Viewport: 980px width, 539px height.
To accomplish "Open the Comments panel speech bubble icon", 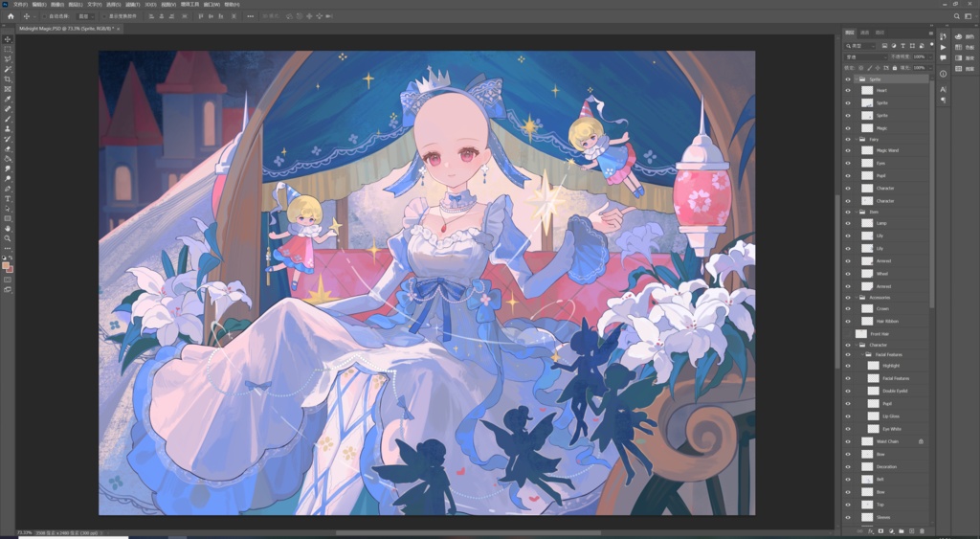I will 943,57.
